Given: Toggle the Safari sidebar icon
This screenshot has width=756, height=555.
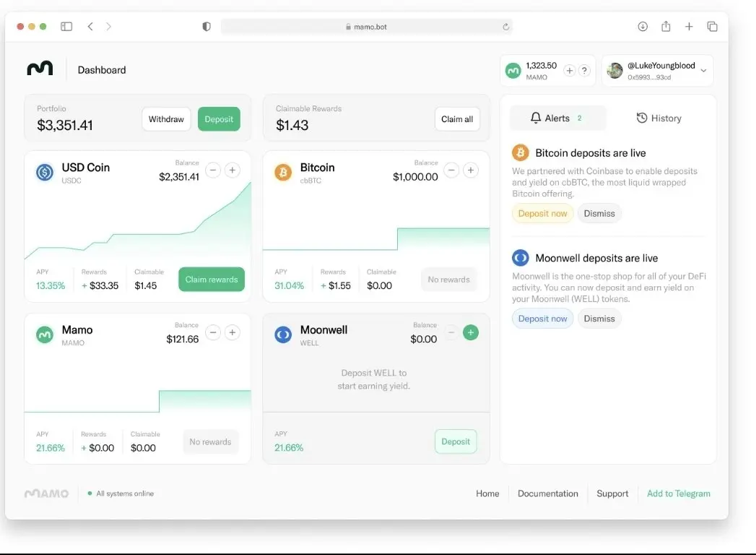Looking at the screenshot, I should pyautogui.click(x=66, y=27).
